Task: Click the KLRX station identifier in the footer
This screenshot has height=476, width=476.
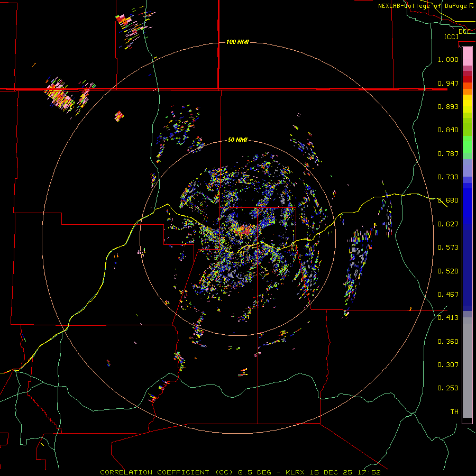Action: click(296, 472)
